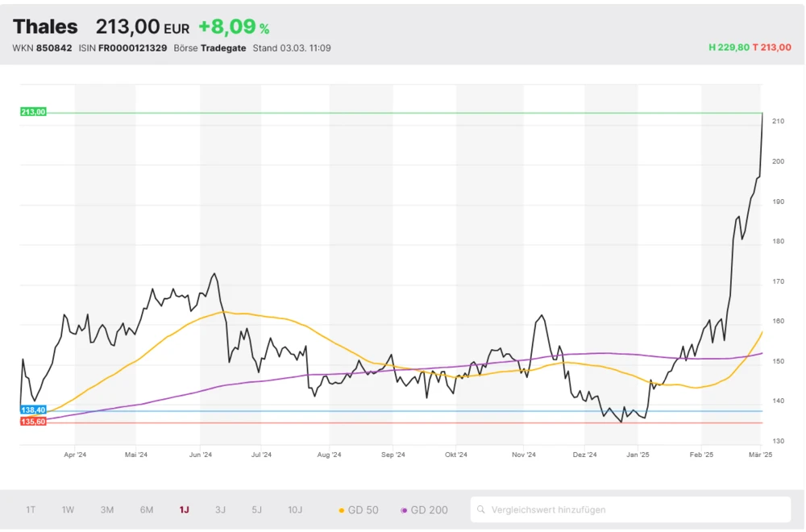The image size is (806, 532).
Task: Select the active 1J range tab
Action: coord(184,509)
